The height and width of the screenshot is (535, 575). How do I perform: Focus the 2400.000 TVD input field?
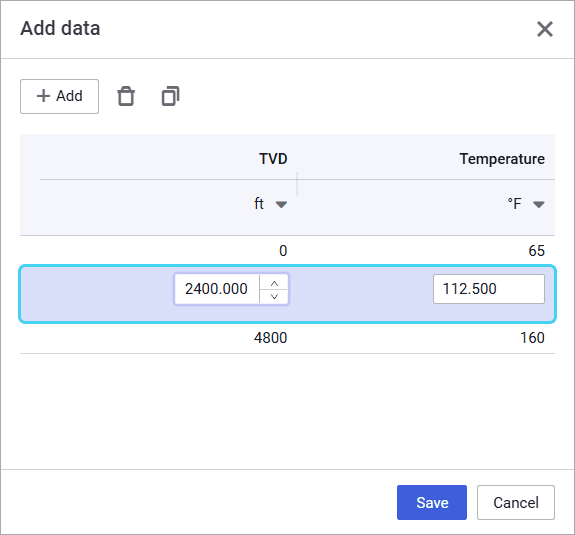[x=217, y=289]
